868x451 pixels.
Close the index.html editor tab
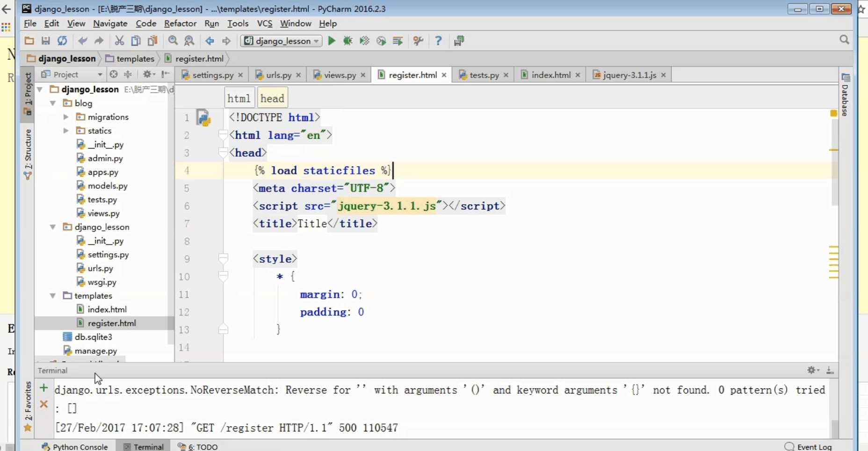[578, 75]
